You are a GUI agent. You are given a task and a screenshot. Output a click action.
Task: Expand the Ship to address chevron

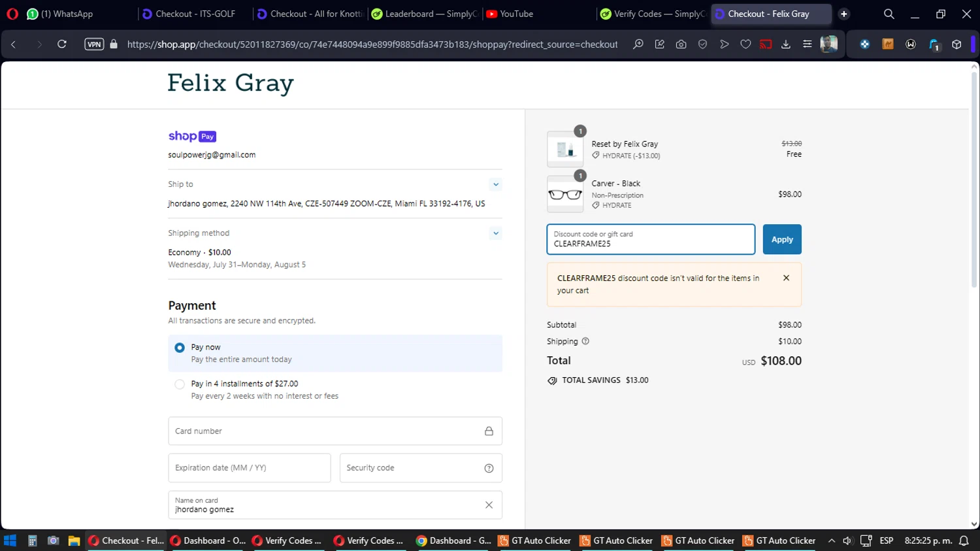coord(496,184)
